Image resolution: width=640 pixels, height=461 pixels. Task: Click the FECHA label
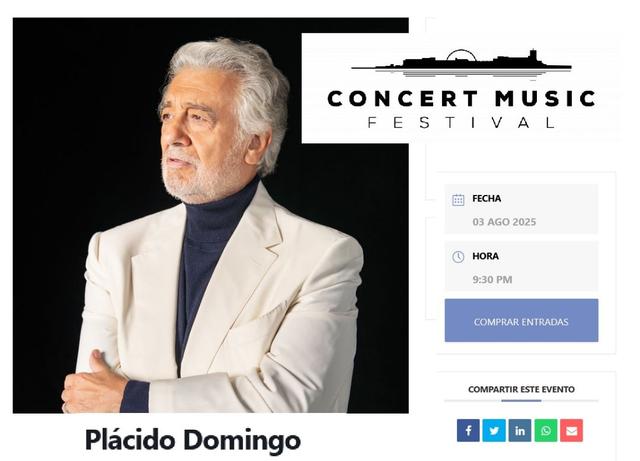point(487,198)
